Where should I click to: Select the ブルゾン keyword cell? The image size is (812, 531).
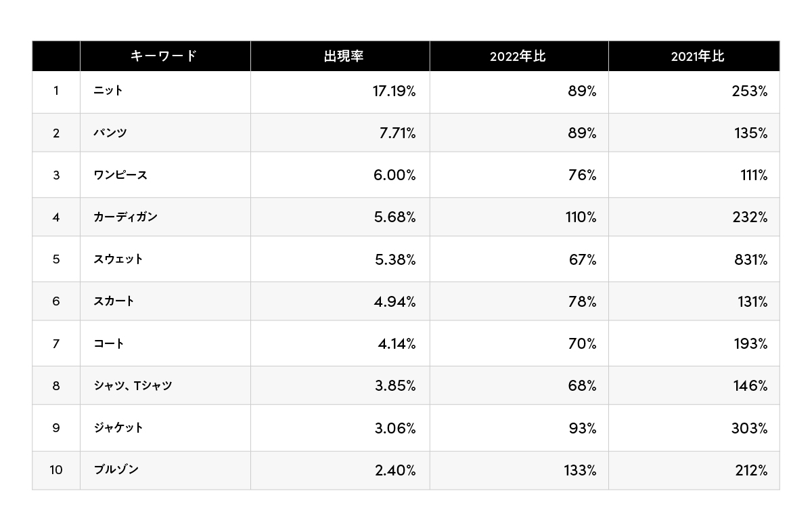pyautogui.click(x=116, y=469)
